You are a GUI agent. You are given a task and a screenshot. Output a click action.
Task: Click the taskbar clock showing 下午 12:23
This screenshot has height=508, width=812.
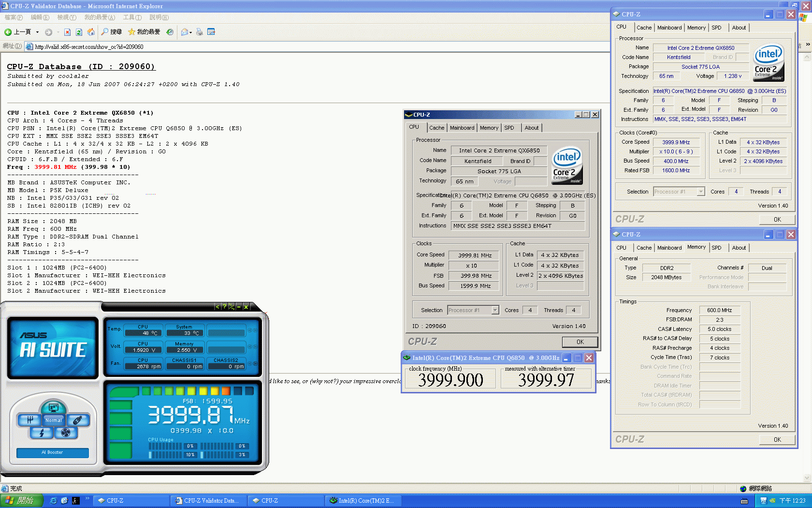pyautogui.click(x=792, y=501)
